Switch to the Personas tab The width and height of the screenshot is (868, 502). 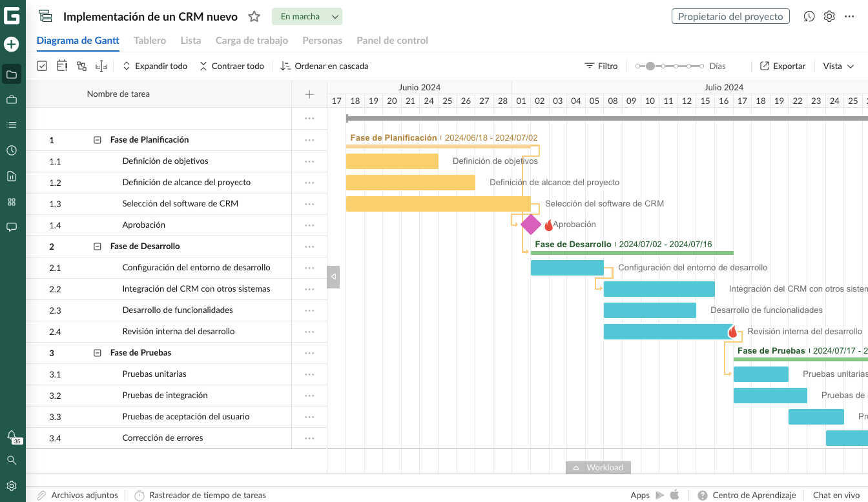(322, 40)
